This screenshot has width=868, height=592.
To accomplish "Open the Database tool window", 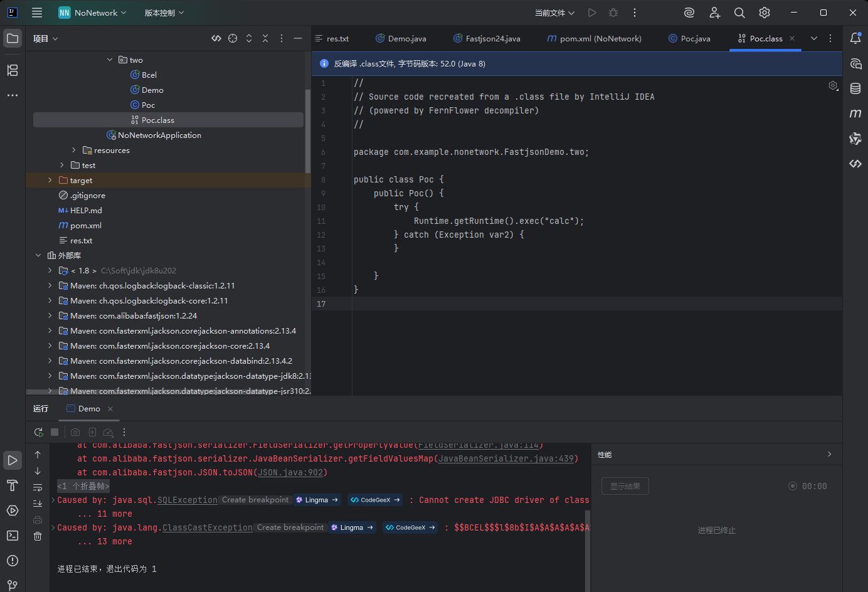I will [x=855, y=88].
